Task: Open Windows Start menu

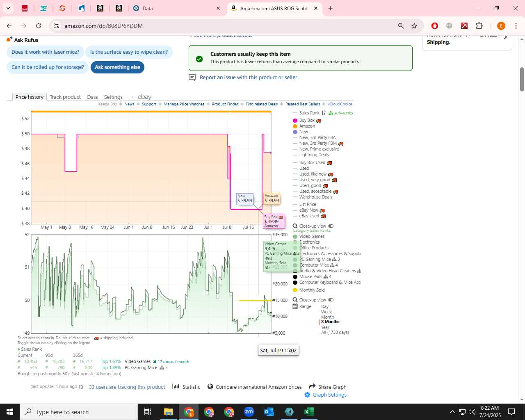Action: pyautogui.click(x=10, y=412)
